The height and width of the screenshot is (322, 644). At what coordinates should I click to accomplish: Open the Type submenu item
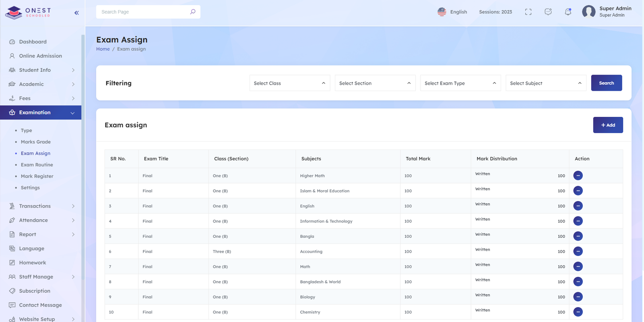coord(26,131)
